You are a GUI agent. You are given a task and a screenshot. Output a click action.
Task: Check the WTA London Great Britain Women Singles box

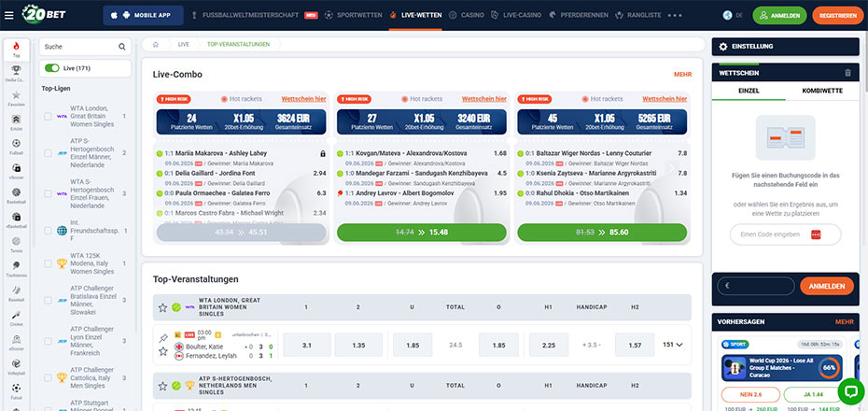click(49, 117)
